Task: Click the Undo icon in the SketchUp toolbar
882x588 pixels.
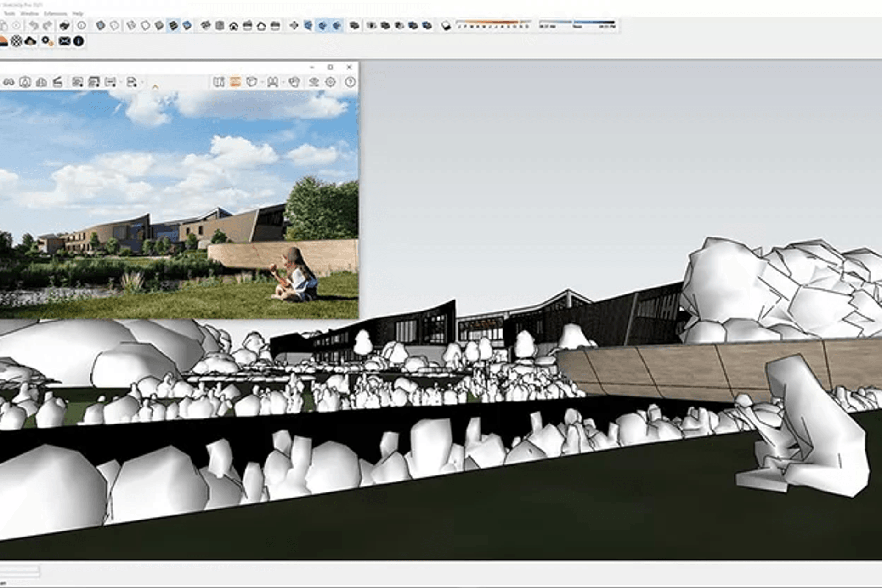Action: 33,25
